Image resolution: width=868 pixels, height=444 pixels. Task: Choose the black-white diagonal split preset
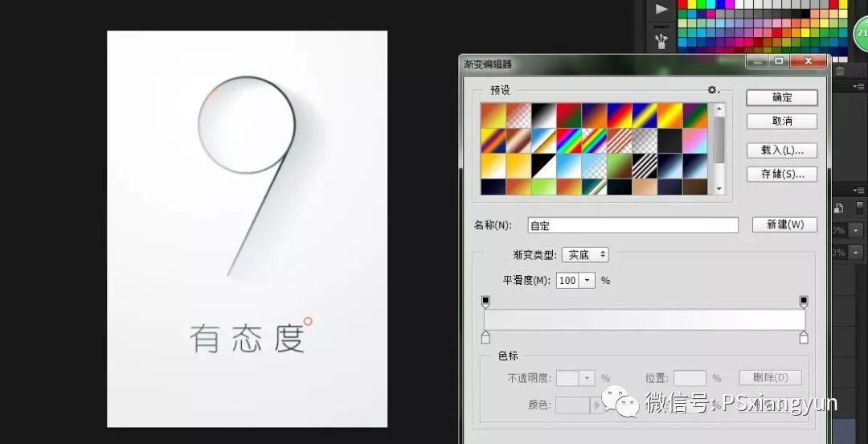(x=543, y=166)
